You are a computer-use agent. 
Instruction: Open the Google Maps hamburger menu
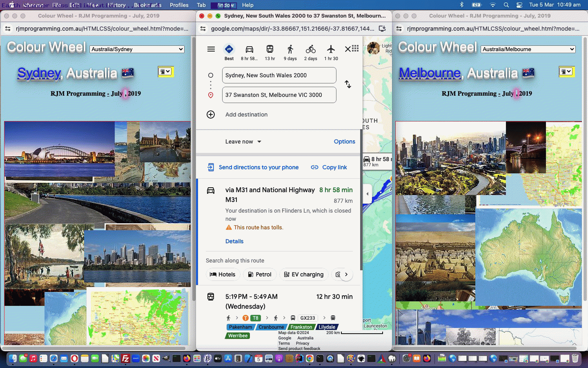211,49
